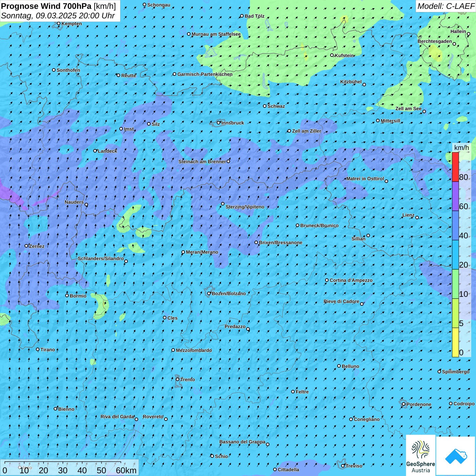Click the Steinach am Brenner label

coord(202,161)
